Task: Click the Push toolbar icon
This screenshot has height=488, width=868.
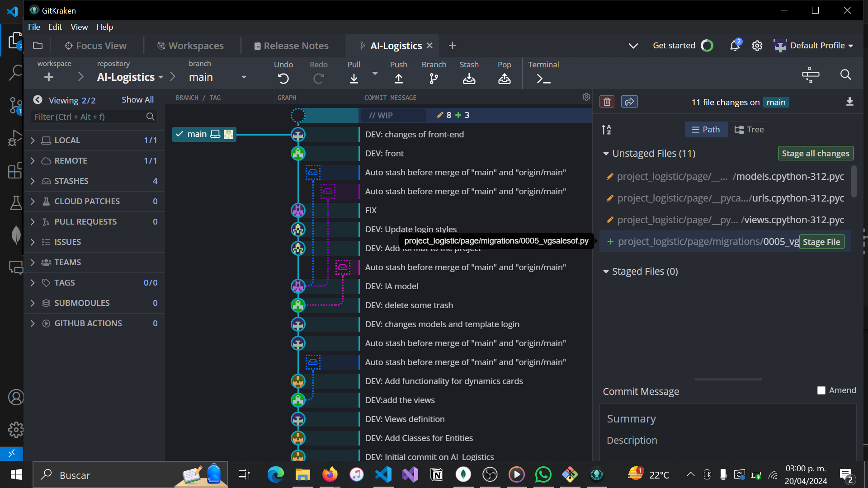Action: pos(398,79)
